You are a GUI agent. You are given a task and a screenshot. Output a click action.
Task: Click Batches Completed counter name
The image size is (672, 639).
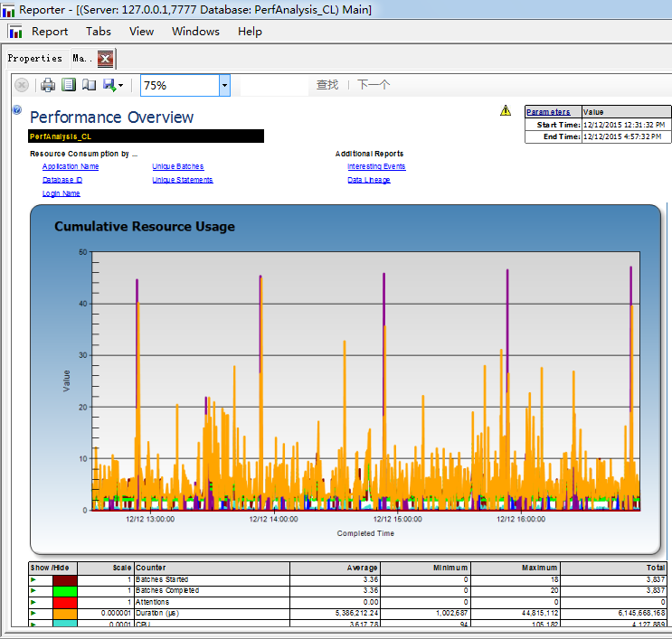167,591
